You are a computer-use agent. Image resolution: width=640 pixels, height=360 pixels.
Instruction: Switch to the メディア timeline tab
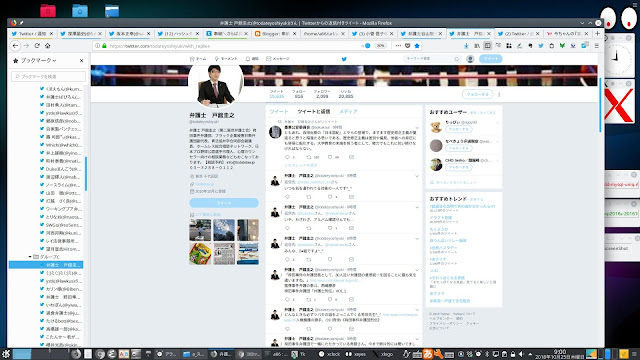click(x=348, y=111)
